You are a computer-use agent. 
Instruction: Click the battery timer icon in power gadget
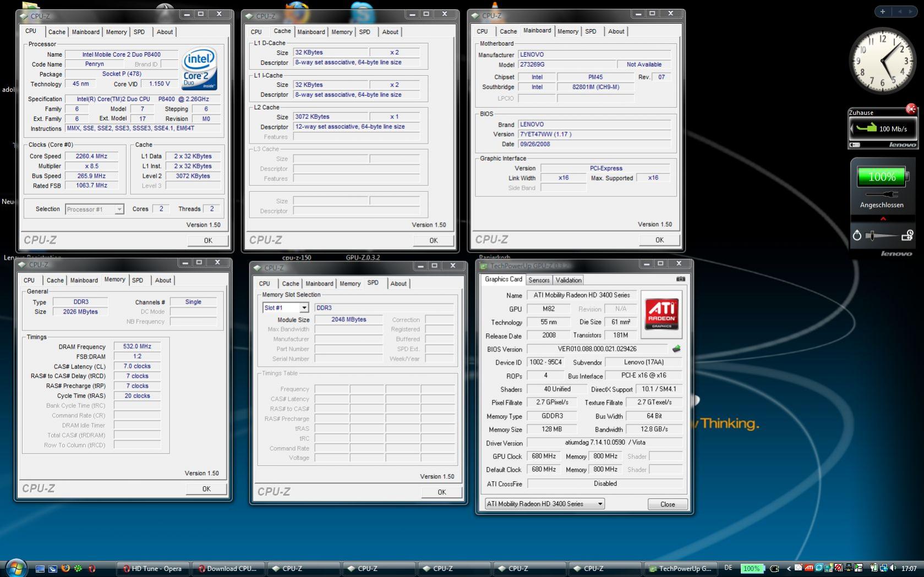click(x=907, y=235)
